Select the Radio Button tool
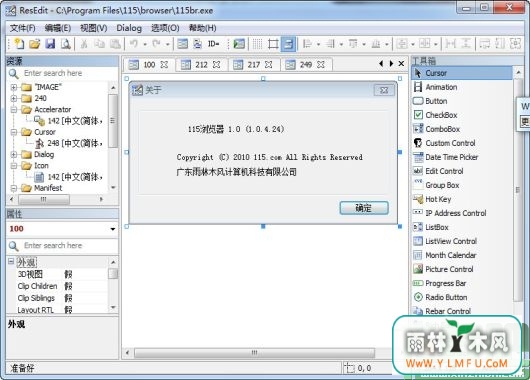Image resolution: width=530 pixels, height=380 pixels. [x=462, y=298]
